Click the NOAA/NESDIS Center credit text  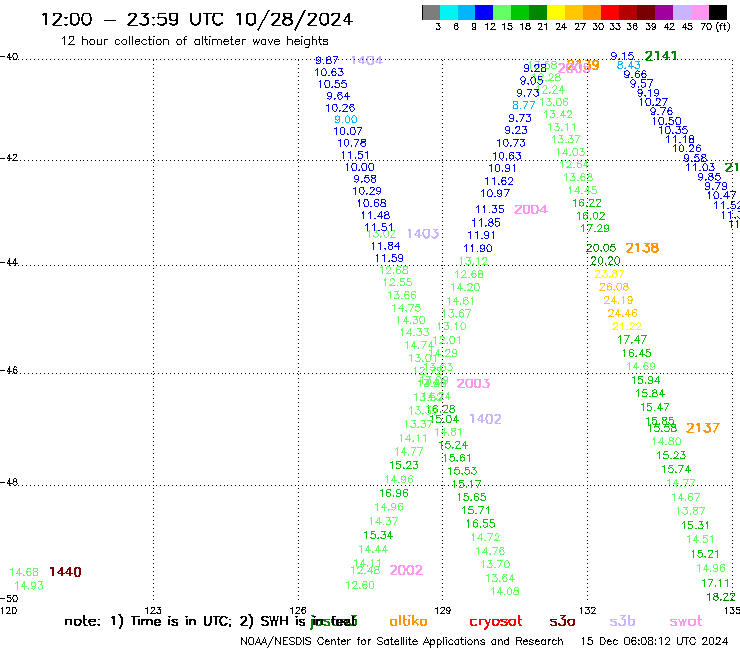pos(402,641)
